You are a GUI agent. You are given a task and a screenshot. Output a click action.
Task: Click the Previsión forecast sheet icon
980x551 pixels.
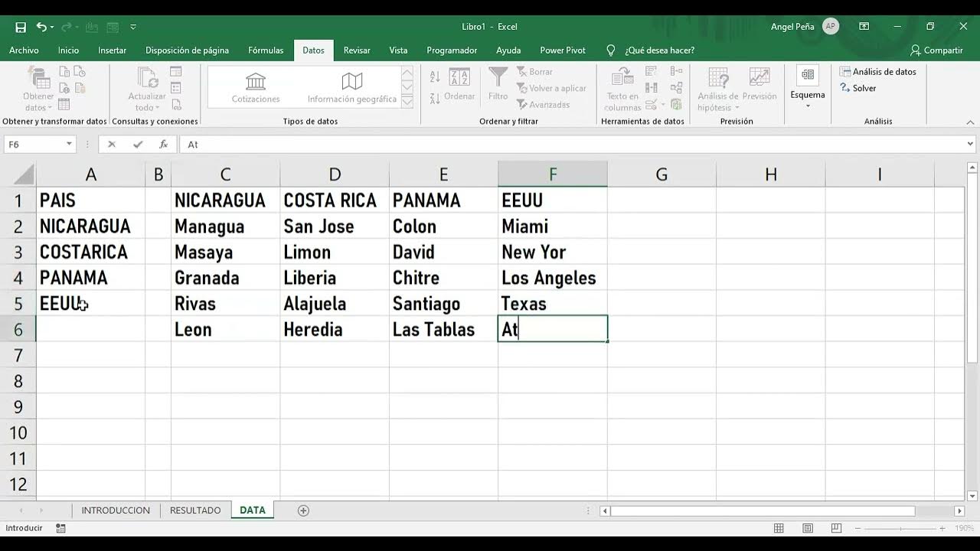click(x=759, y=84)
